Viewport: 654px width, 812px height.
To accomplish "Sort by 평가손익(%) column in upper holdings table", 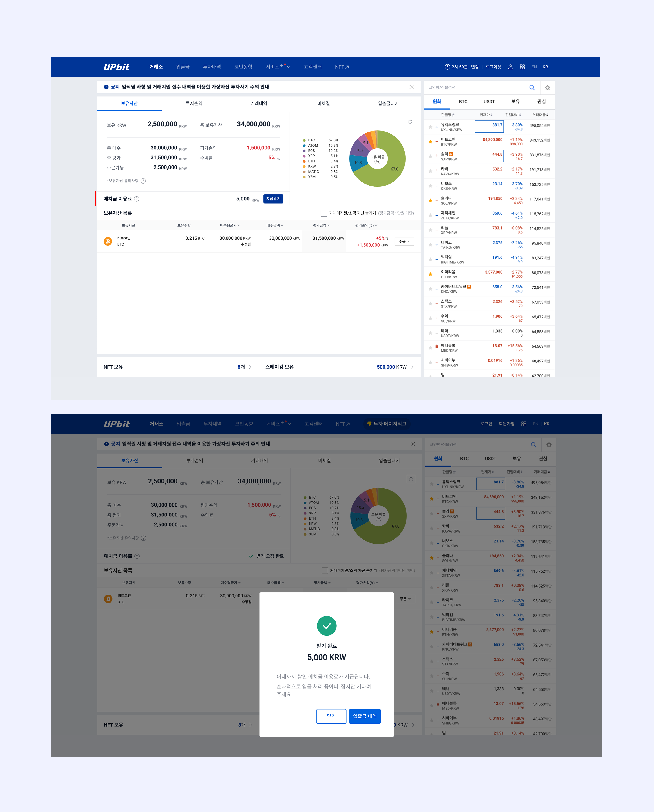I will tap(366, 225).
